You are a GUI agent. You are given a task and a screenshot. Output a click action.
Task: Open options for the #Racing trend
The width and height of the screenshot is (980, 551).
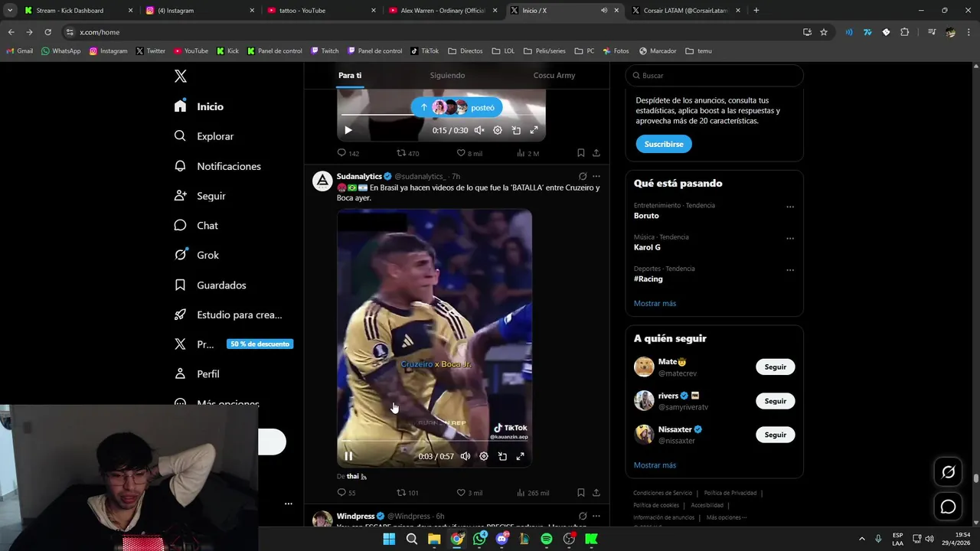[790, 270]
